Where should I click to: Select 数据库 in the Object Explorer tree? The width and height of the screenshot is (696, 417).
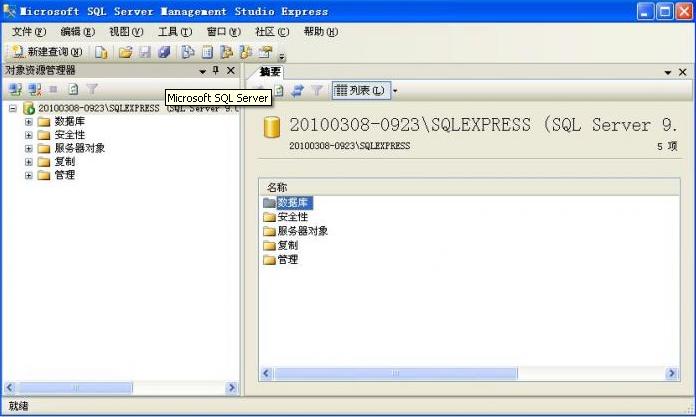[x=69, y=122]
